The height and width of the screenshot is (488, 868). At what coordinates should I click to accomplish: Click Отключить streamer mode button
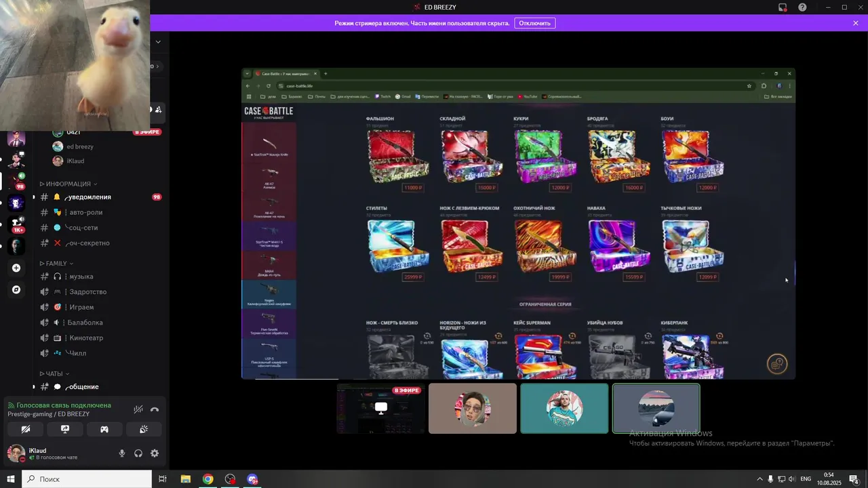pos(534,23)
